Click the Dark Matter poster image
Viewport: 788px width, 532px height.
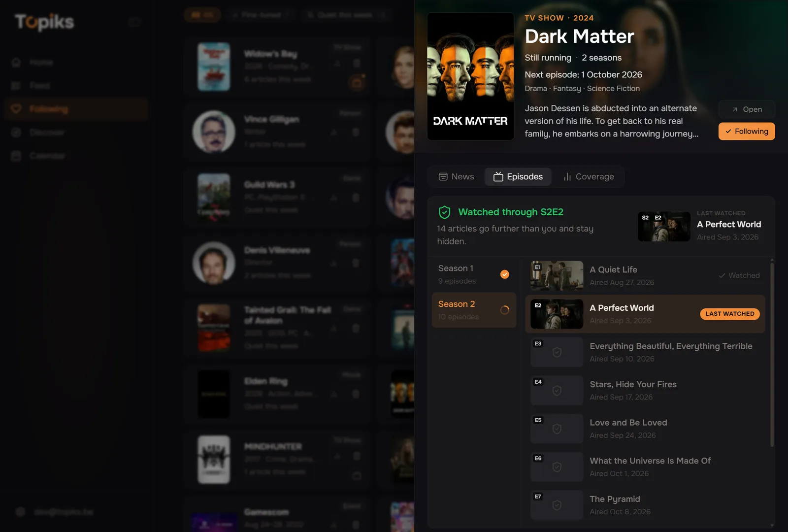click(x=470, y=76)
